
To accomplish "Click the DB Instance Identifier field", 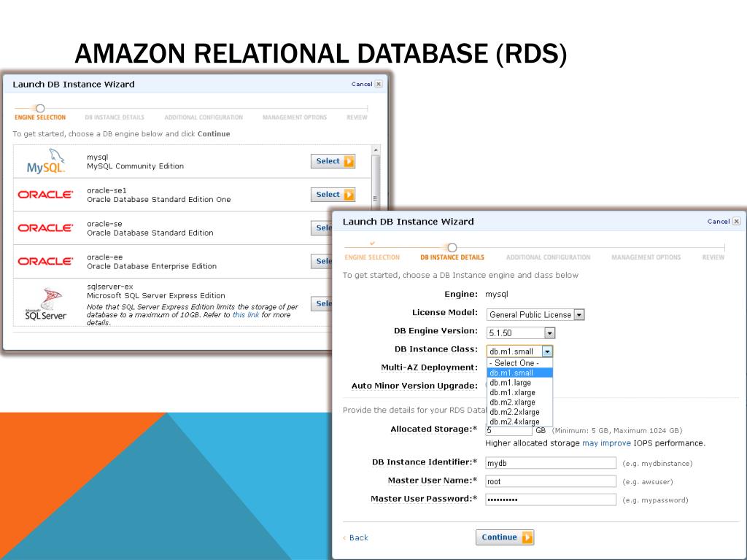I will 551,463.
